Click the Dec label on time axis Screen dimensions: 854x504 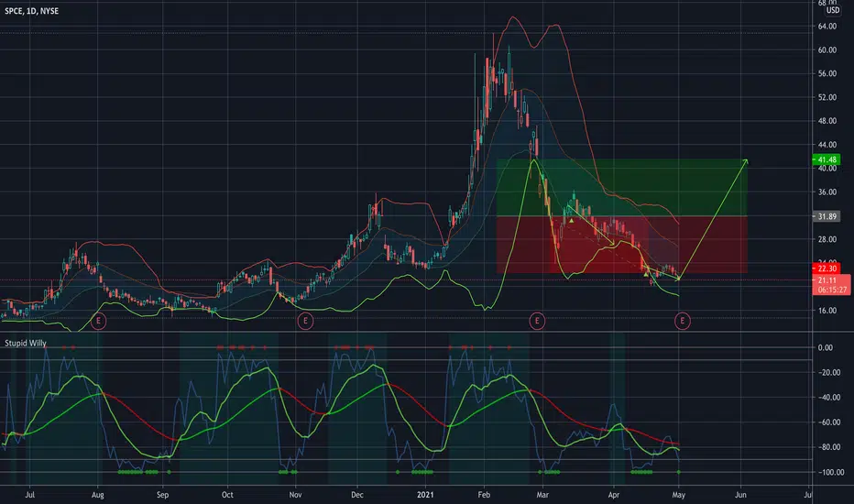coord(357,495)
